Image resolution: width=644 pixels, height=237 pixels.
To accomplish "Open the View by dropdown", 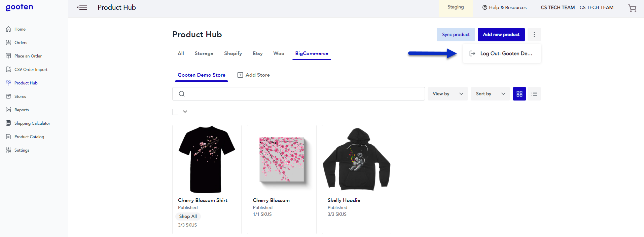I will [448, 93].
